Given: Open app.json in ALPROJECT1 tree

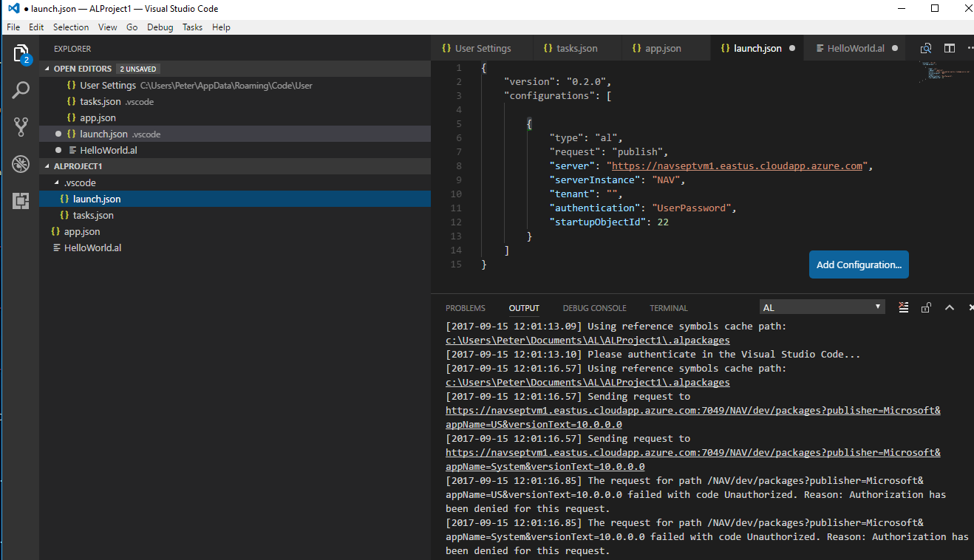Looking at the screenshot, I should tap(235, 231).
